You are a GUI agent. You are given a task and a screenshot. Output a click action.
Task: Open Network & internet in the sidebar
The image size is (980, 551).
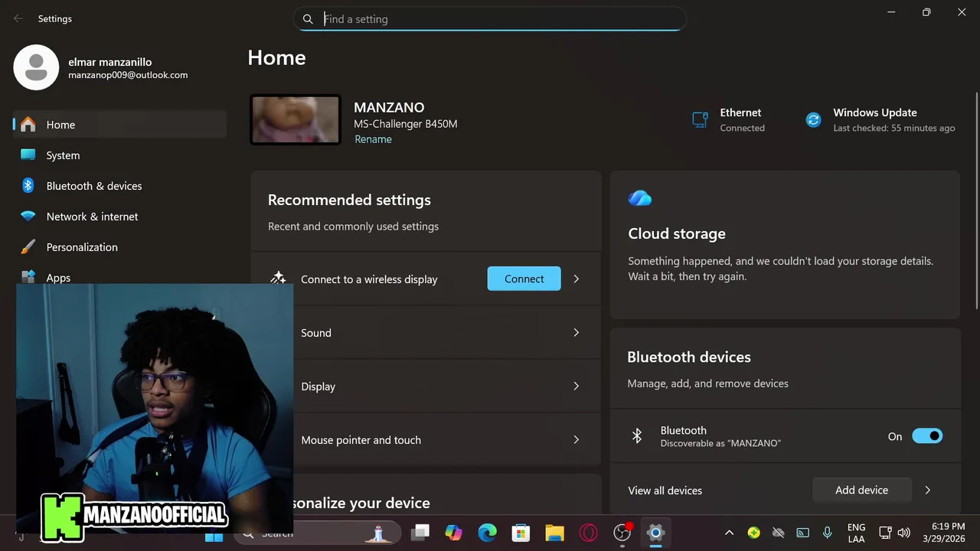[119, 217]
